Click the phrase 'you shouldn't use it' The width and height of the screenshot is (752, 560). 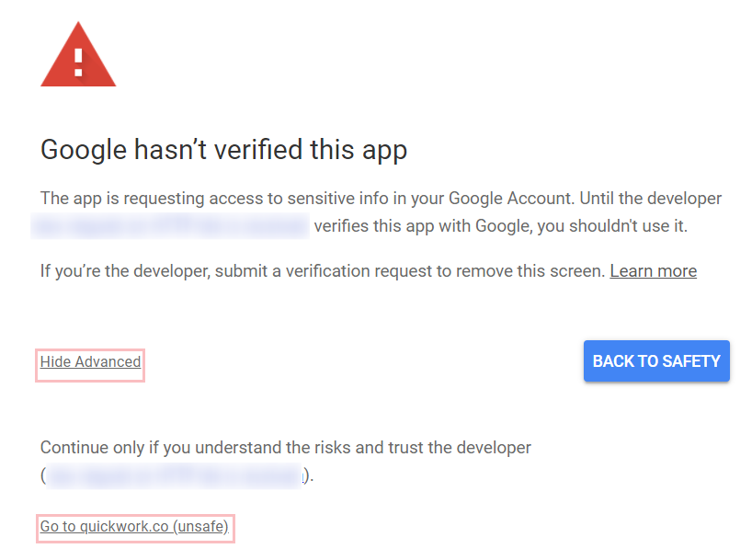(x=612, y=226)
